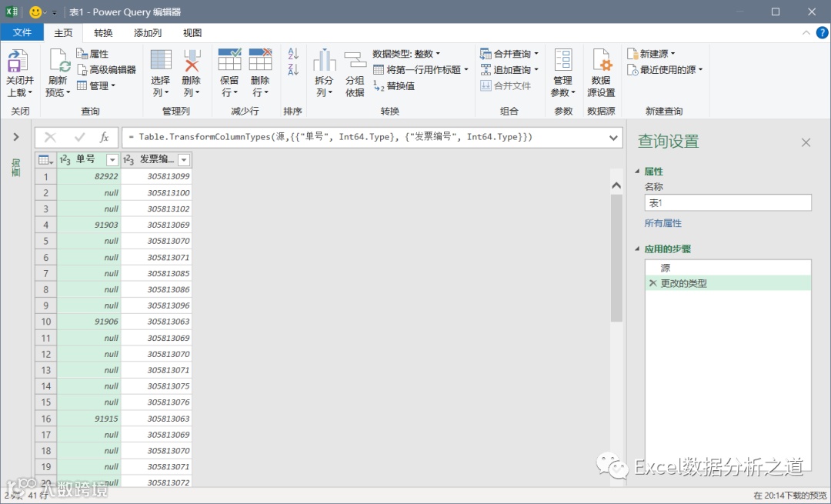The width and height of the screenshot is (831, 504).
Task: Switch to the Transform (转换) tab
Action: click(x=103, y=32)
